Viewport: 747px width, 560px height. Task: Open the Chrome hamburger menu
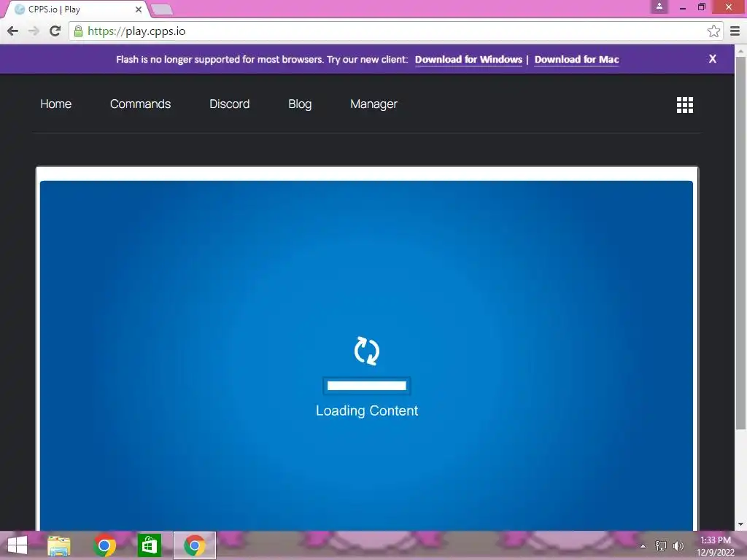[735, 31]
